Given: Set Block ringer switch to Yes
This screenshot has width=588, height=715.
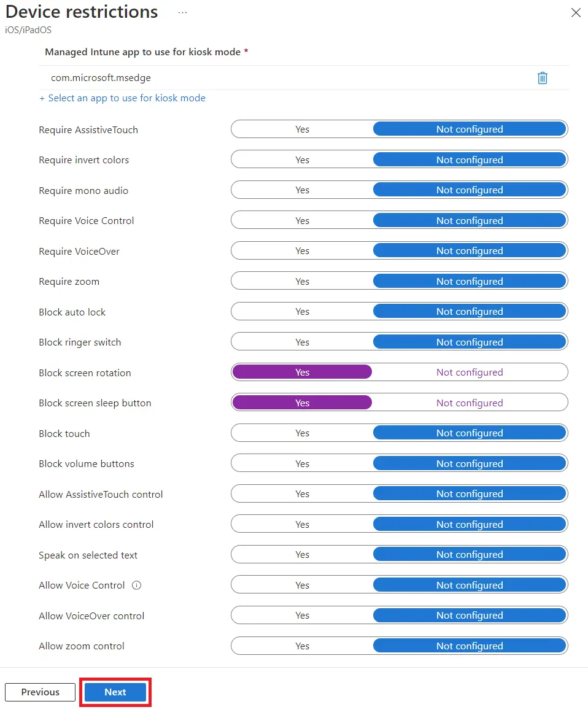Looking at the screenshot, I should point(302,342).
